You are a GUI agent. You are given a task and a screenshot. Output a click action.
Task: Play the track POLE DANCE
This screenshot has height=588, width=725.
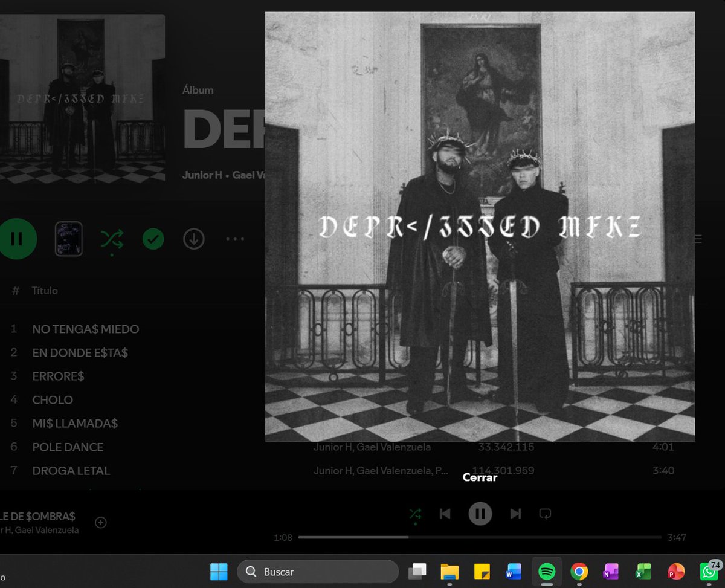point(68,447)
